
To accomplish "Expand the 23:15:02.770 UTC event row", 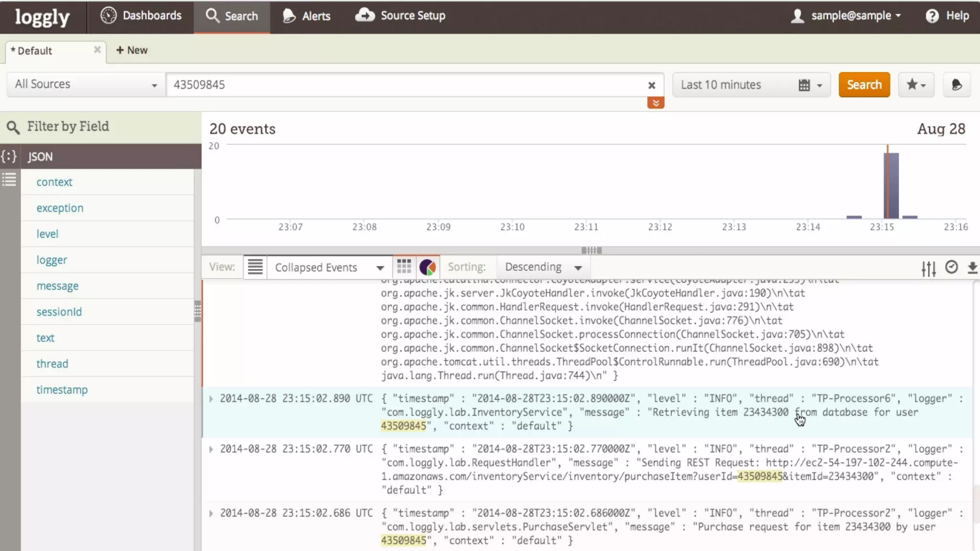I will click(211, 449).
